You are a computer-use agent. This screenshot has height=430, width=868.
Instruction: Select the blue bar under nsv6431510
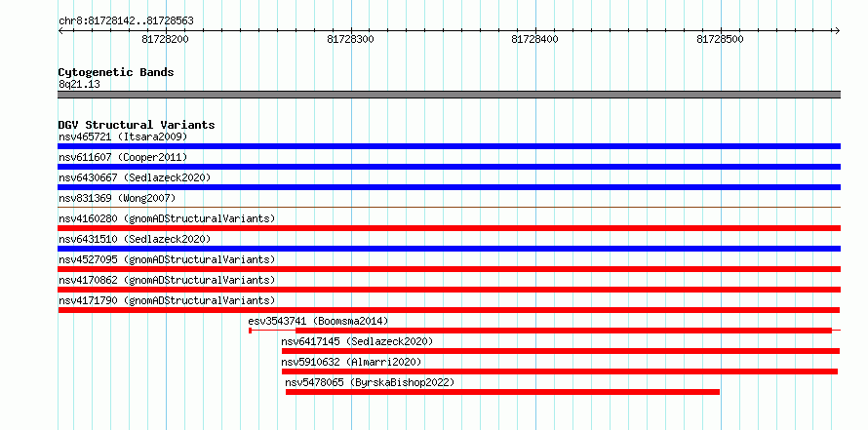click(x=449, y=249)
